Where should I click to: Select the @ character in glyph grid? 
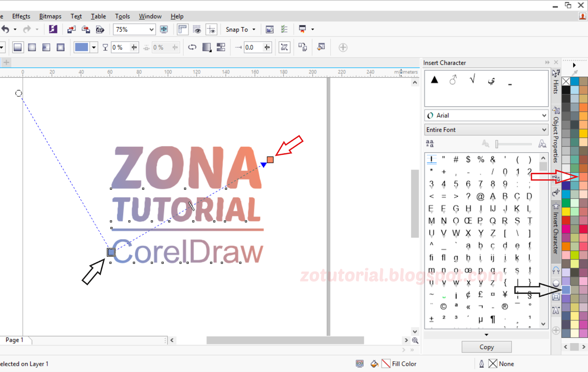tap(480, 196)
